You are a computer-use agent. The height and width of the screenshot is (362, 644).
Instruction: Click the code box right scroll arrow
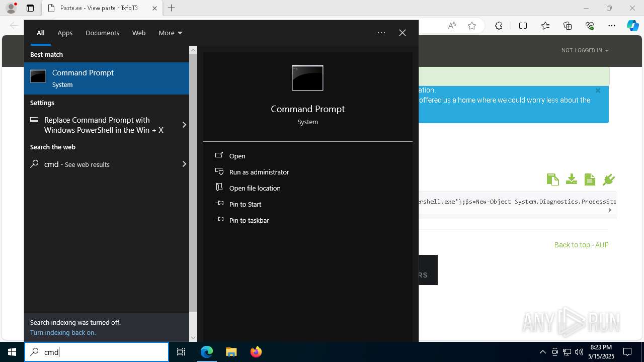point(610,210)
